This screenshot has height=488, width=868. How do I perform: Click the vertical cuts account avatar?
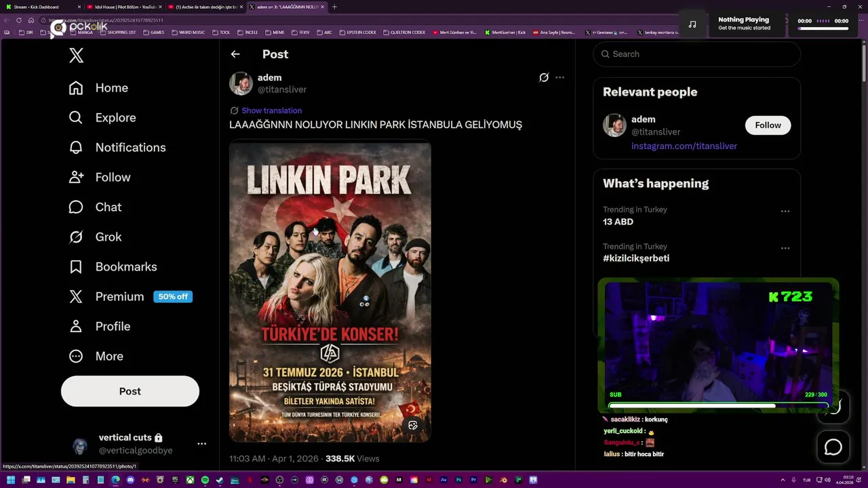coord(80,446)
